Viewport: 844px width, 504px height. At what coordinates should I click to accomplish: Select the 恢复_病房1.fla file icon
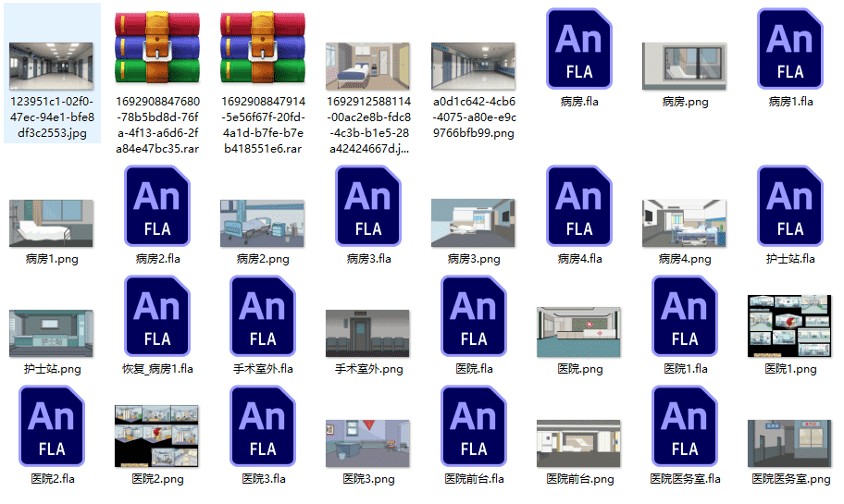click(157, 314)
